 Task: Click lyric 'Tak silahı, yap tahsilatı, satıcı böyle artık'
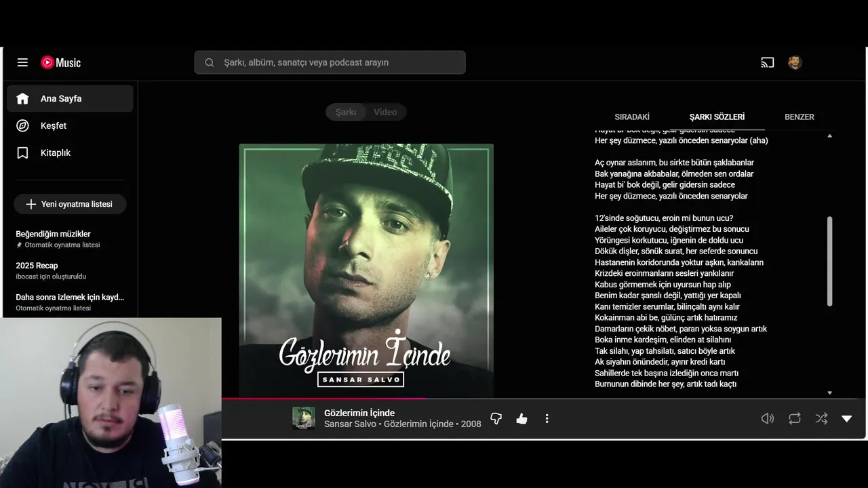tap(665, 351)
